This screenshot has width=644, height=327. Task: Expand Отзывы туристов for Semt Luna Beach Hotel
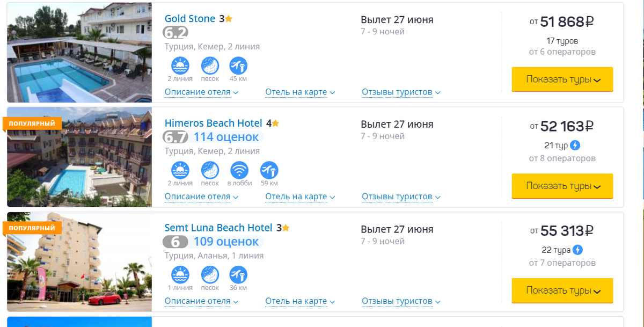[400, 301]
